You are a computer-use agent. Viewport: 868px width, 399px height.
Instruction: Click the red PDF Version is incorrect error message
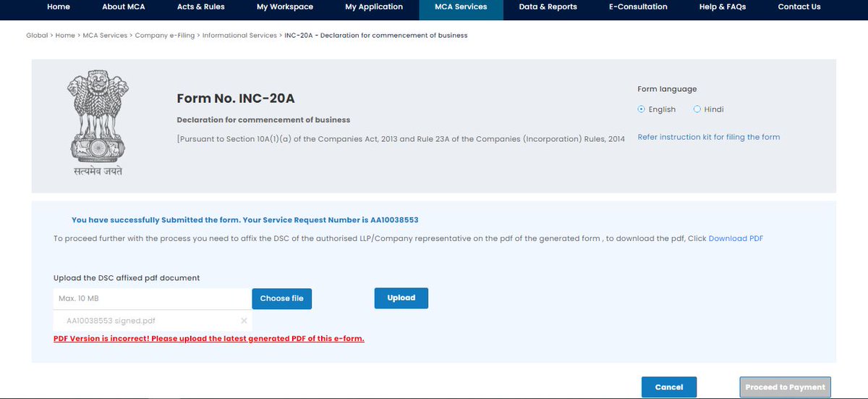tap(209, 338)
